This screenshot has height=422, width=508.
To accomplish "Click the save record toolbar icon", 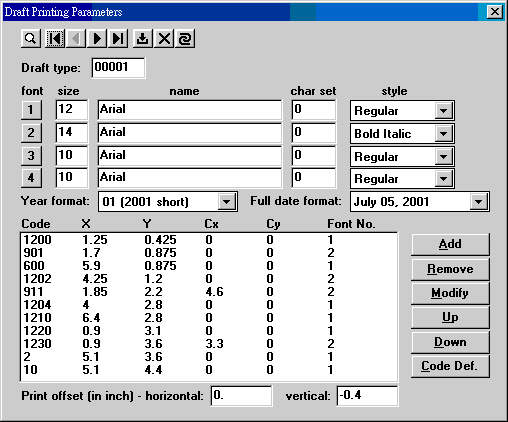I will click(x=143, y=39).
